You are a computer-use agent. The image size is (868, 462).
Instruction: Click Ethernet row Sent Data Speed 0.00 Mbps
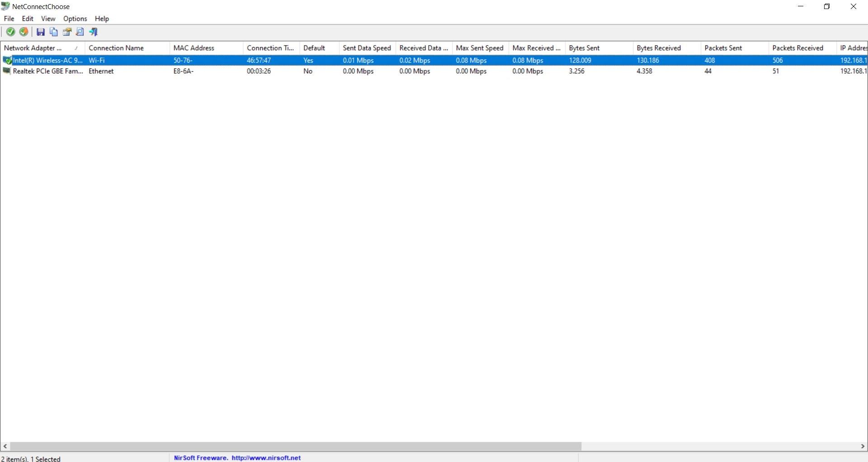[359, 71]
